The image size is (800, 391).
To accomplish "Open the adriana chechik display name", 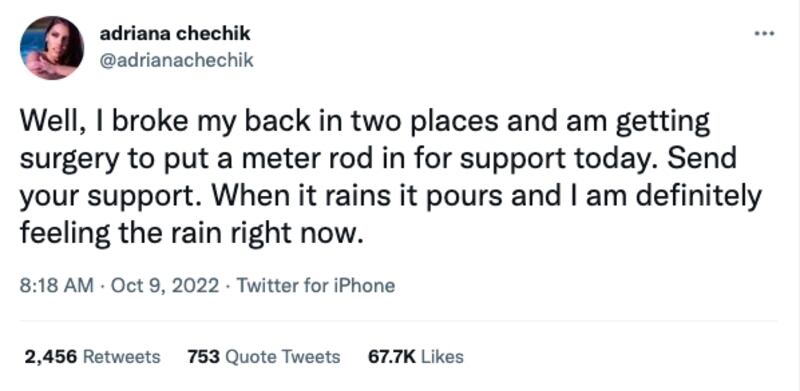I will tap(175, 34).
